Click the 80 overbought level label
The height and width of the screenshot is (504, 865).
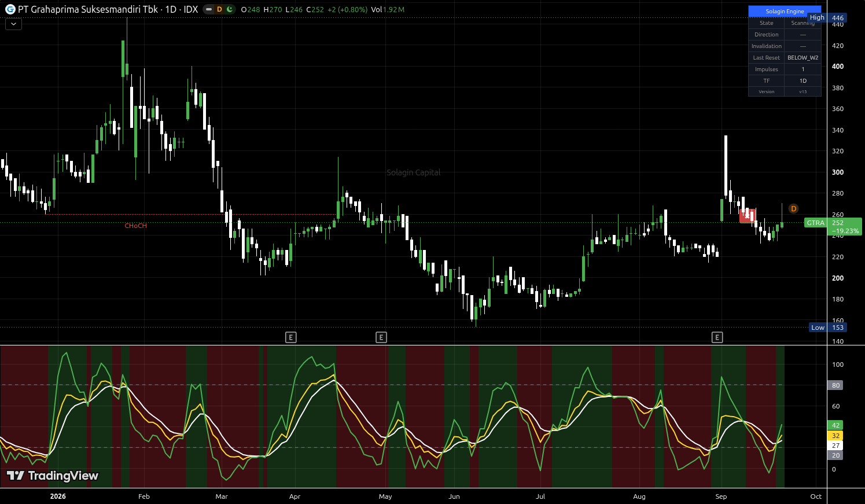pyautogui.click(x=835, y=385)
